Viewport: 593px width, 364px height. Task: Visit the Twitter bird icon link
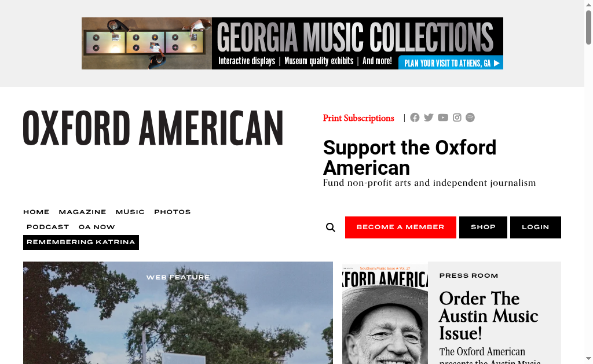tap(429, 117)
